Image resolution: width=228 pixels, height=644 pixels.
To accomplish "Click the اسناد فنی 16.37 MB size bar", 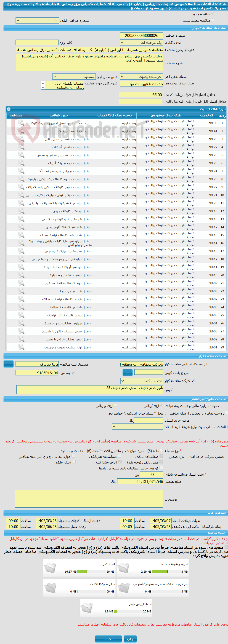I will (x=91, y=571).
